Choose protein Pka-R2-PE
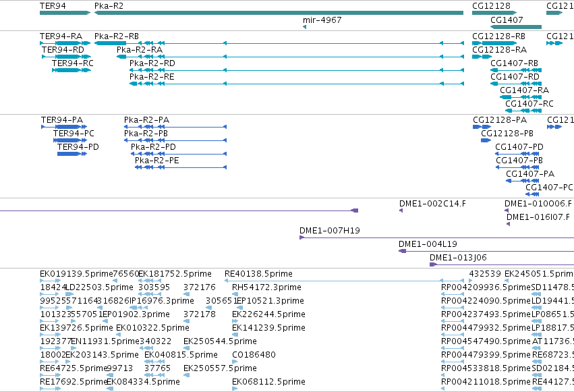574x392 pixels. pyautogui.click(x=181, y=167)
